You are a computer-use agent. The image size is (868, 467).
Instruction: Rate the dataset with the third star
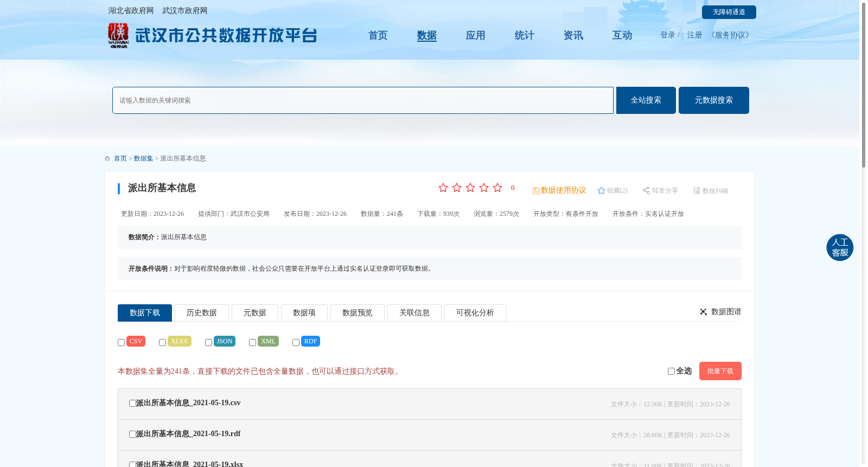point(470,188)
